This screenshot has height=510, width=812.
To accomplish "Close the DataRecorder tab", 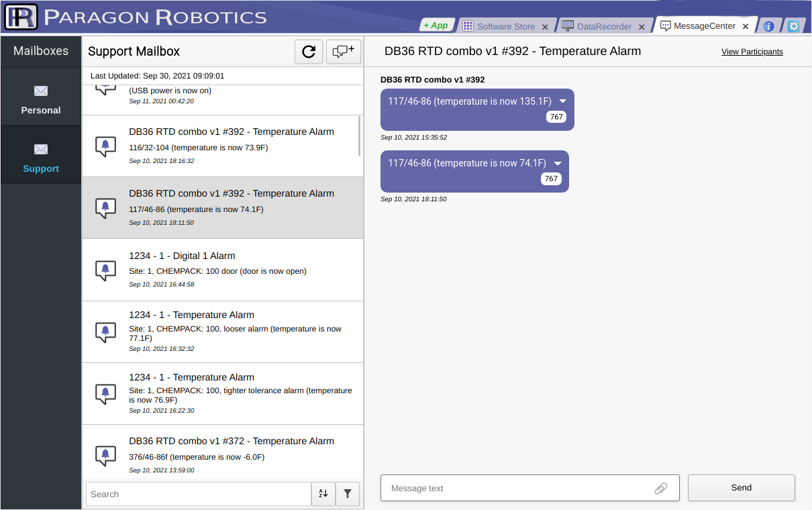I will point(642,27).
